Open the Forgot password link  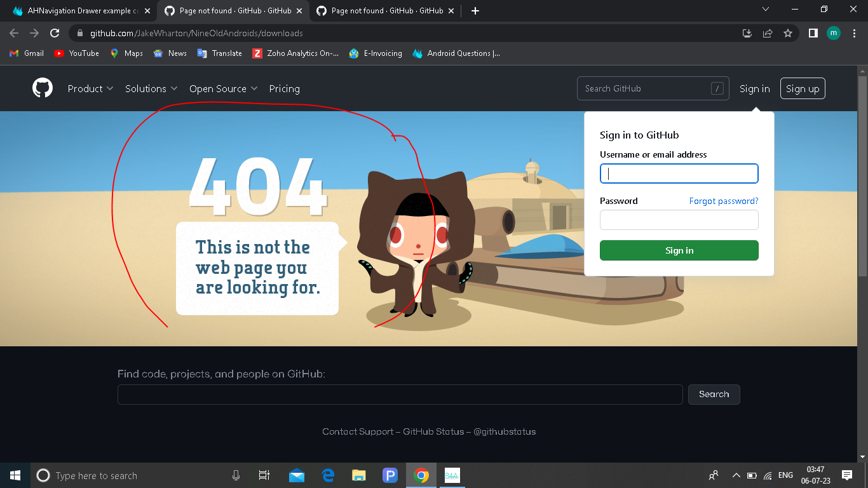coord(724,201)
